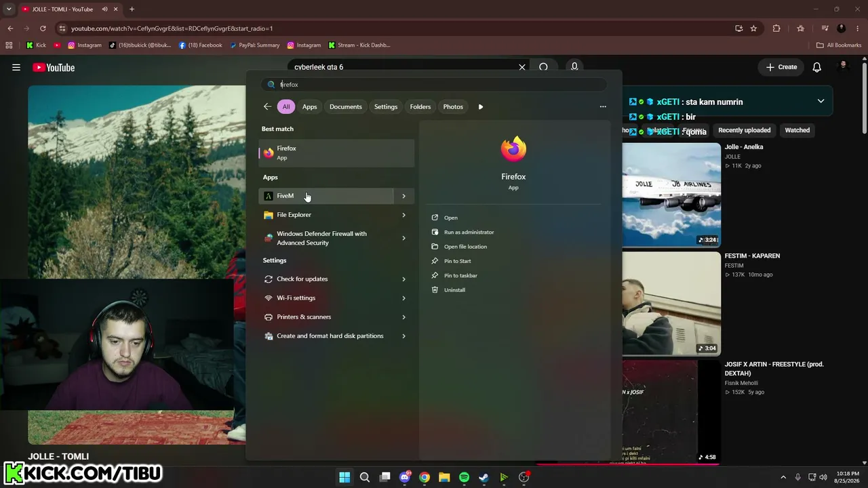Go to YouTube home via the logo

(54, 67)
